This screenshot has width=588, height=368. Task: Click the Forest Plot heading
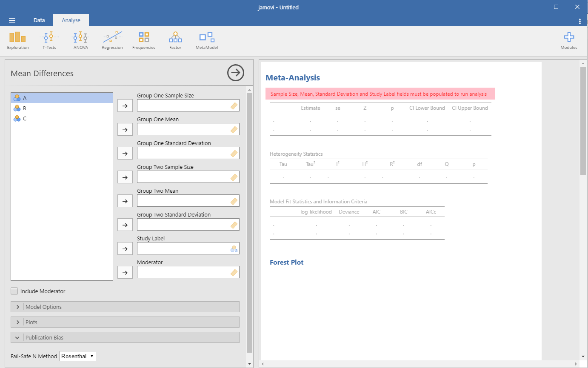click(287, 262)
